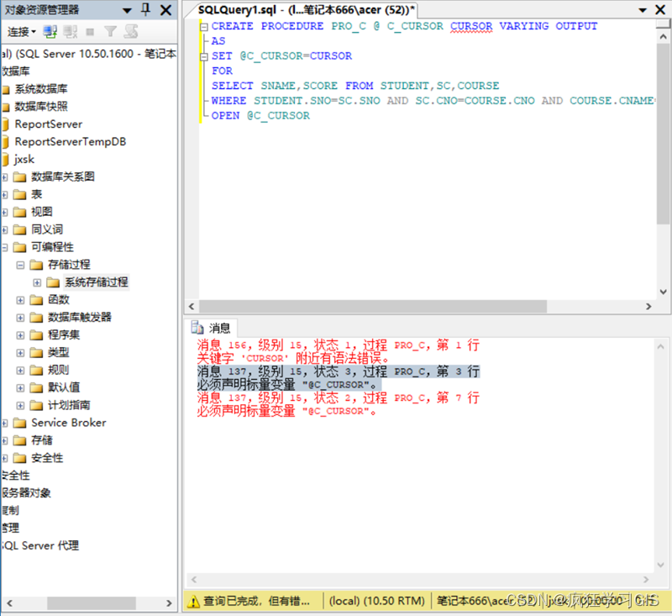Click the squiggly-underlined CURSOR keyword in line one
The width and height of the screenshot is (672, 616).
click(x=471, y=26)
